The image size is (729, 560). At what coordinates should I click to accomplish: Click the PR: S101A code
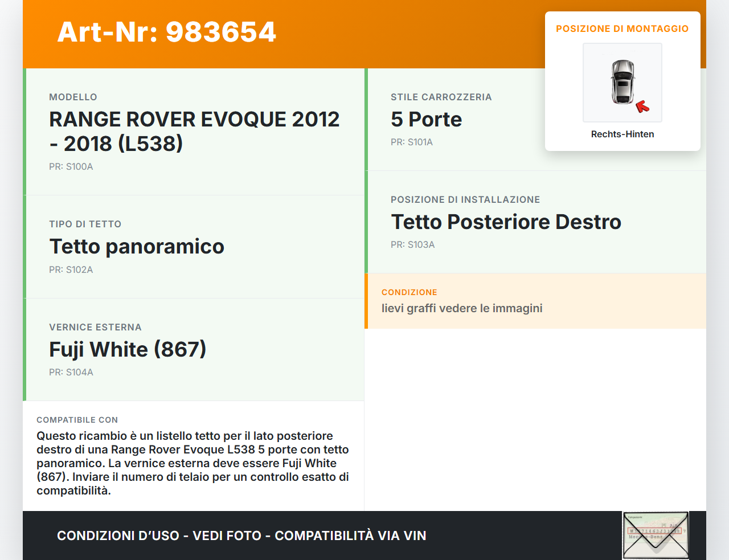(x=411, y=142)
